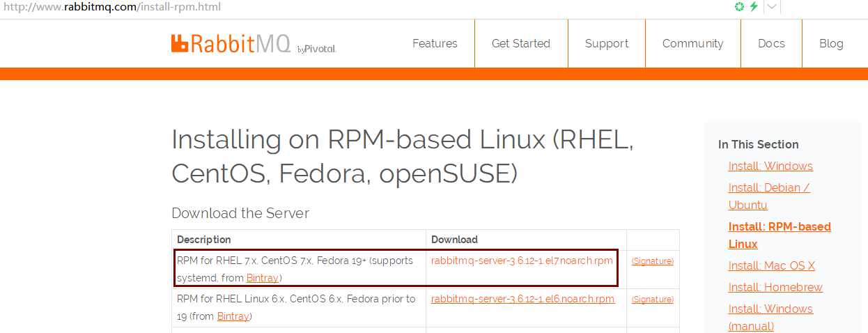Viewport: 868px width, 333px height.
Task: Open the Install: RPM-based Linux link
Action: [780, 235]
